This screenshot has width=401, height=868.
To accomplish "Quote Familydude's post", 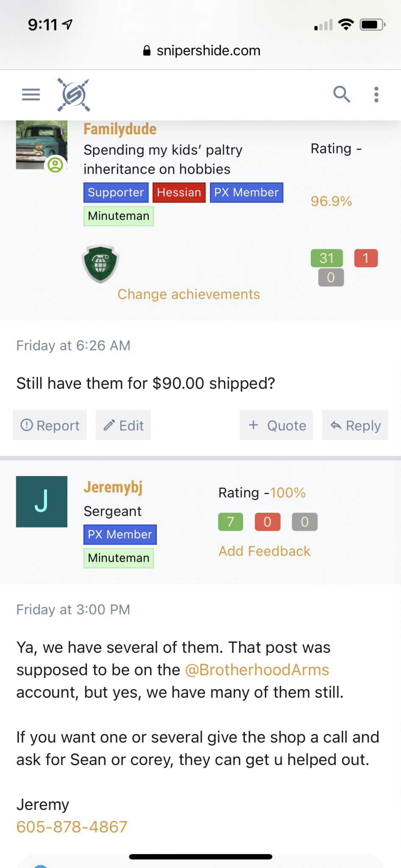I will tap(276, 425).
